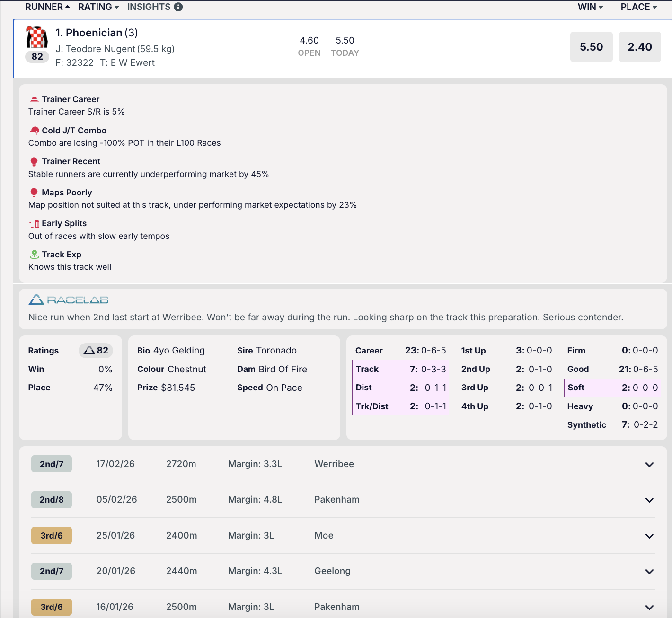Click the Maps Poorly red marker icon

click(34, 193)
